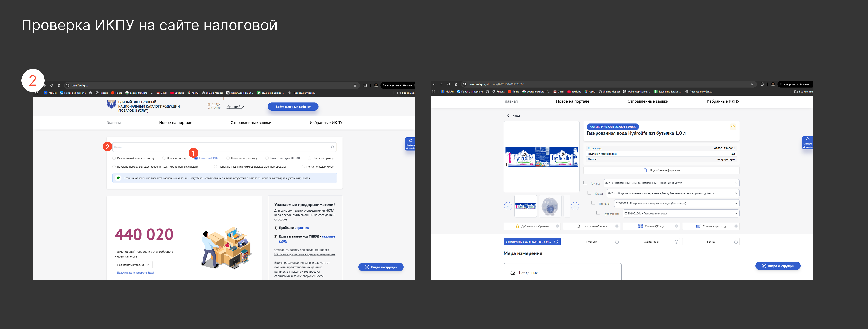Select the 'Поиск по ИКПУ' radio button

coord(196,158)
